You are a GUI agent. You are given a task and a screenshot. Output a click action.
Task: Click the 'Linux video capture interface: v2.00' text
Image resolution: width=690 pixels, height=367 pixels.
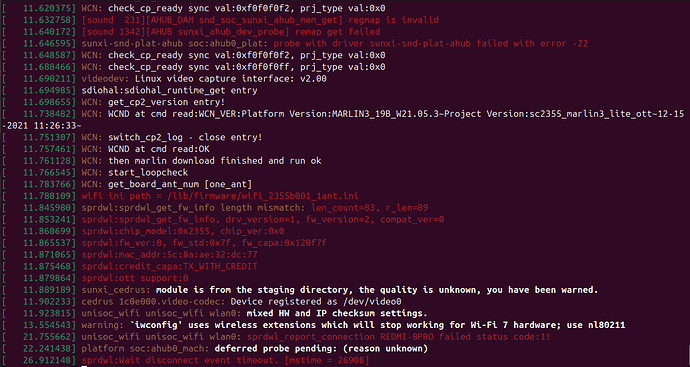coord(230,79)
